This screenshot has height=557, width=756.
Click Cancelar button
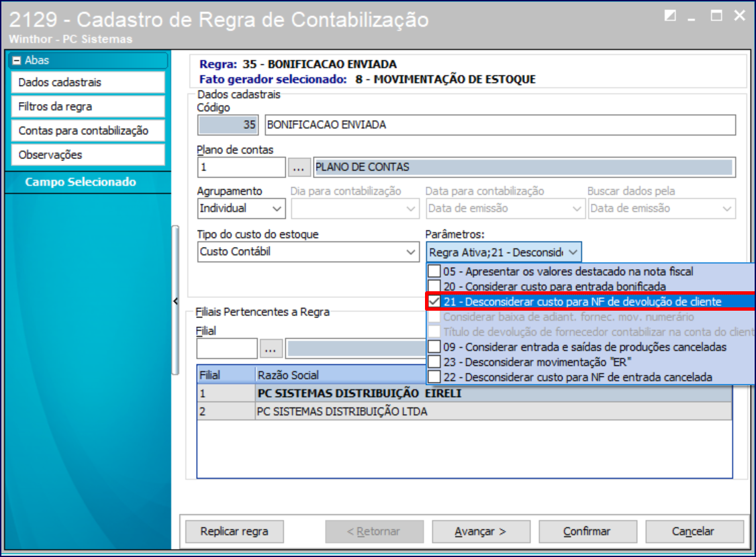tap(694, 531)
